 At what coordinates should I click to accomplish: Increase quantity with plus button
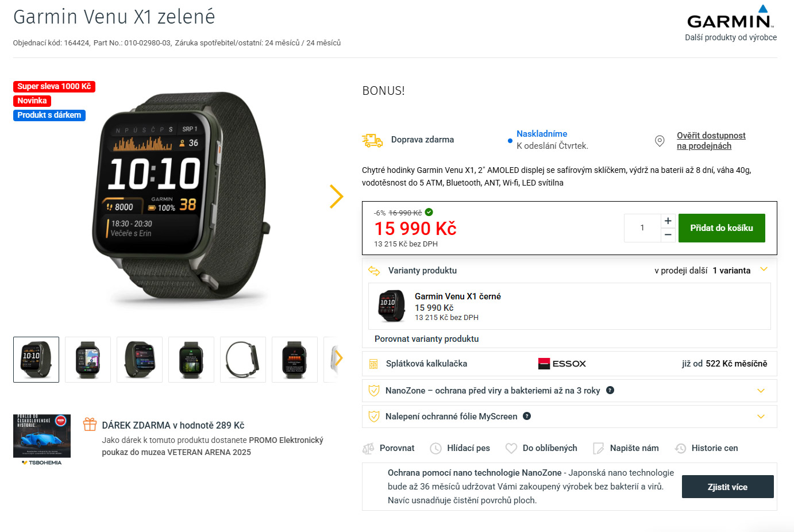click(668, 221)
